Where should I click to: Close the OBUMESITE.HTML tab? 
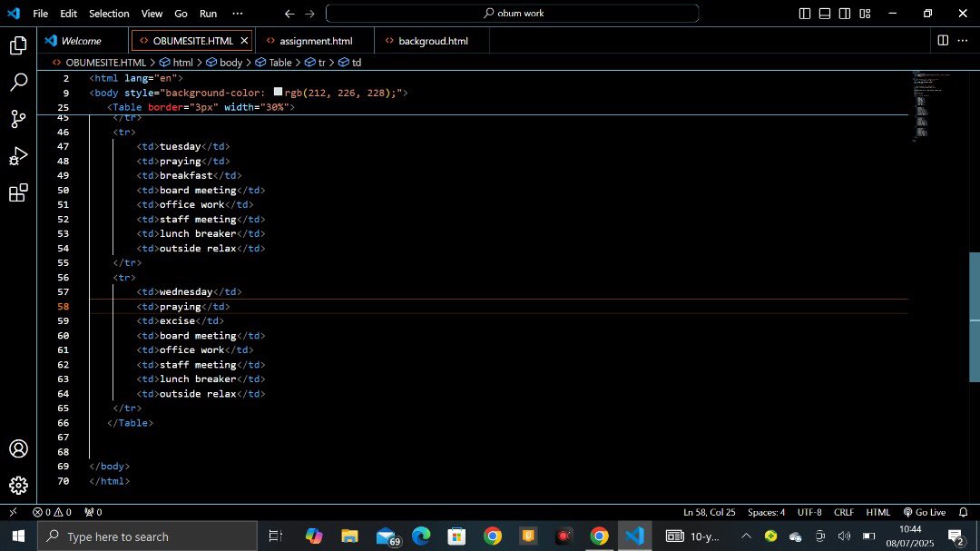[x=244, y=41]
